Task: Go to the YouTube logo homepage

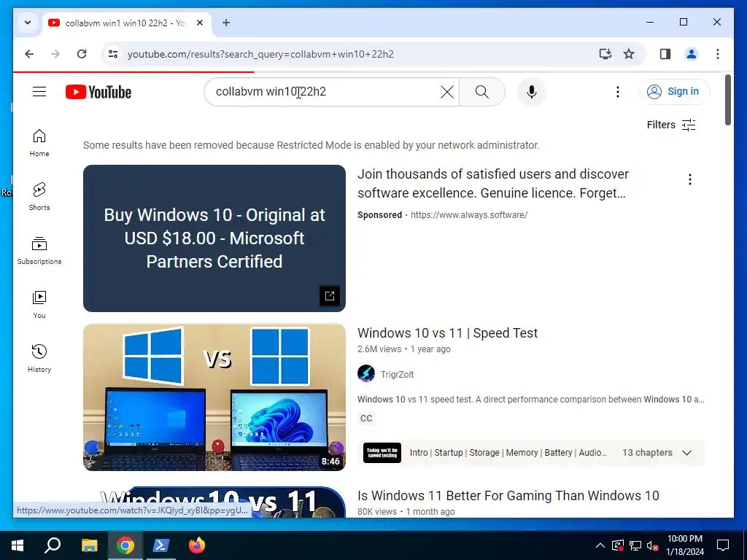Action: coord(98,92)
